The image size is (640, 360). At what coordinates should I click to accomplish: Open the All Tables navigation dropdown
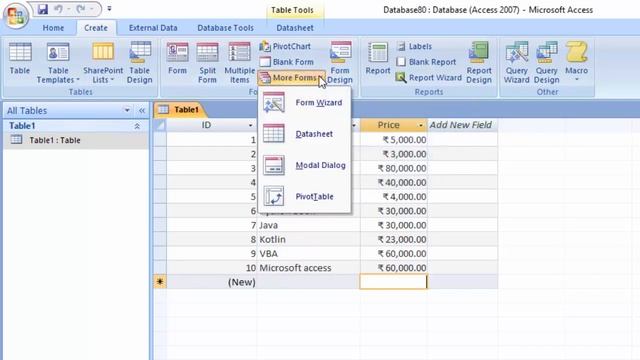pos(127,110)
